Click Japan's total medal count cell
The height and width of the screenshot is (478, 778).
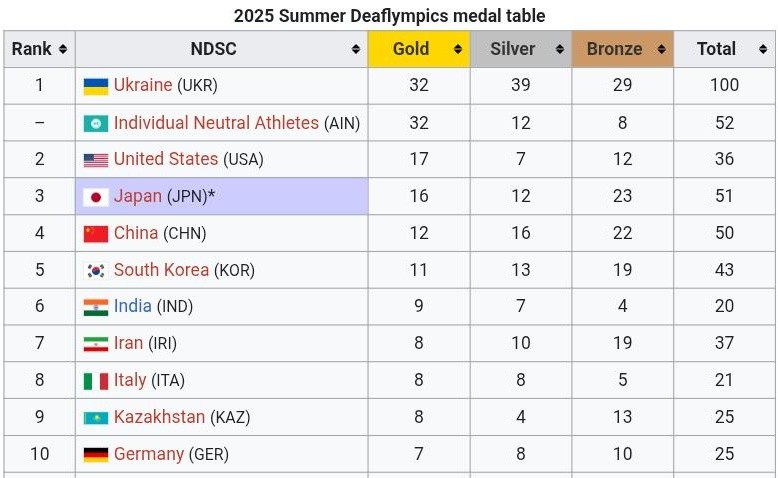(724, 196)
